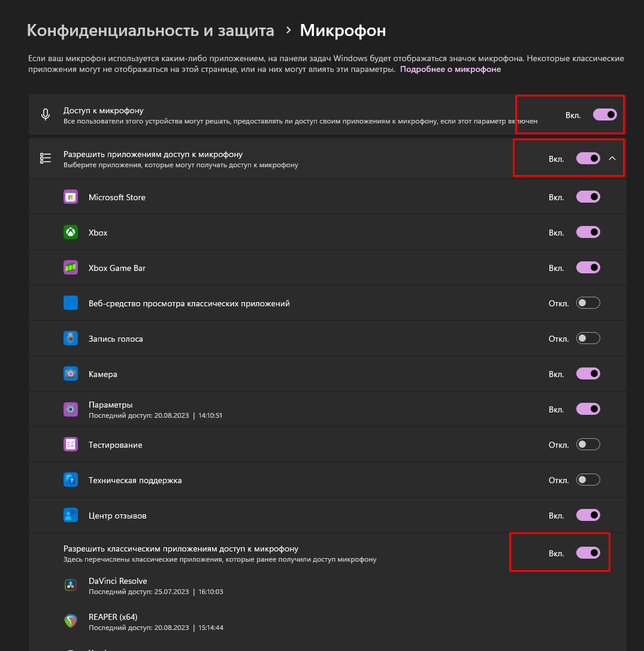Turn off Камера microphone toggle
The image size is (644, 651).
[588, 373]
